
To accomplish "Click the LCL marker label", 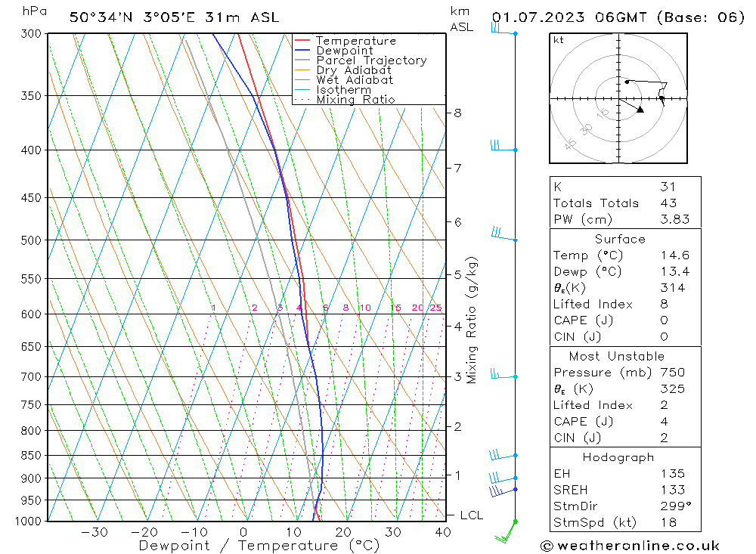I will [x=471, y=515].
